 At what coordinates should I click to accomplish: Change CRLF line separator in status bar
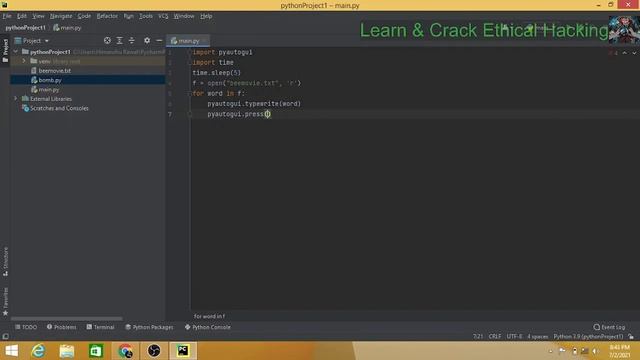(x=495, y=336)
